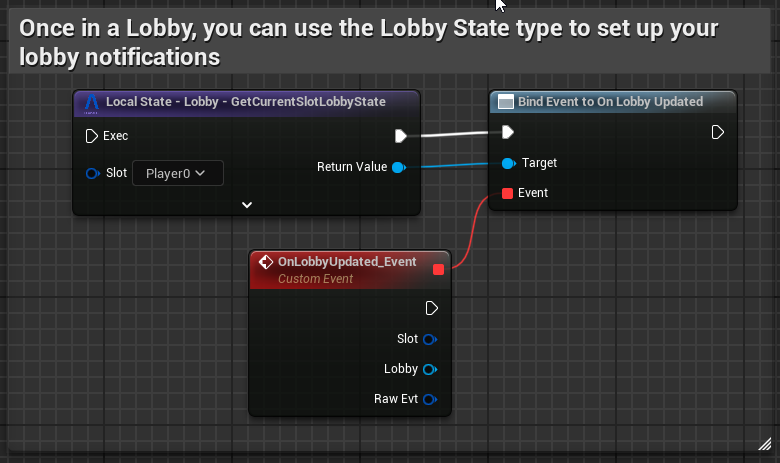Click the red Event delegate input pin
This screenshot has height=463, width=780.
tap(507, 193)
